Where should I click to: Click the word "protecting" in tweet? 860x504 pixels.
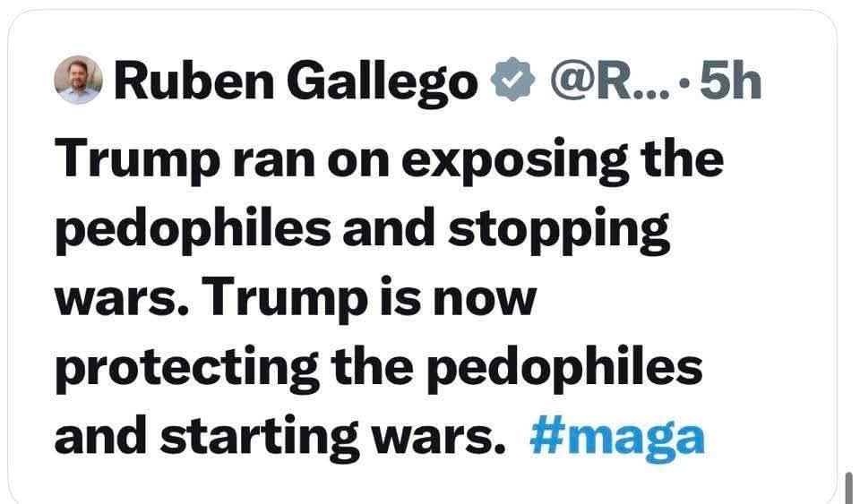click(187, 368)
